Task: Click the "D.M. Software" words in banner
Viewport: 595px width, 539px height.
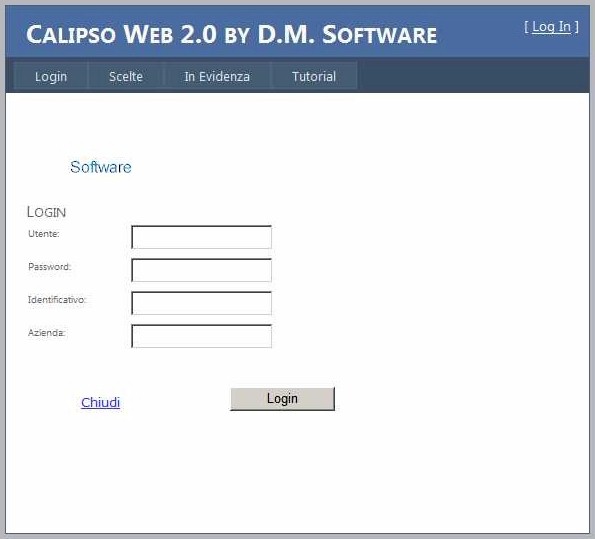Action: tap(347, 34)
